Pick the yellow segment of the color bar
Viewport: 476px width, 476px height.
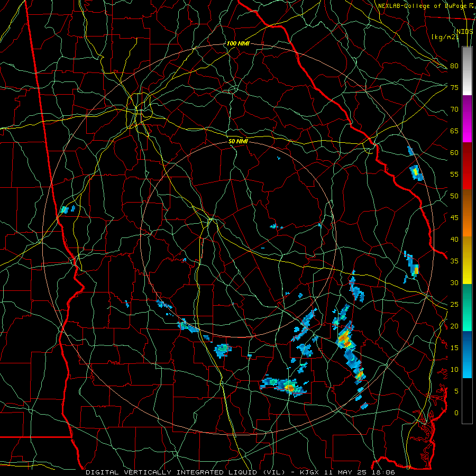pyautogui.click(x=467, y=260)
